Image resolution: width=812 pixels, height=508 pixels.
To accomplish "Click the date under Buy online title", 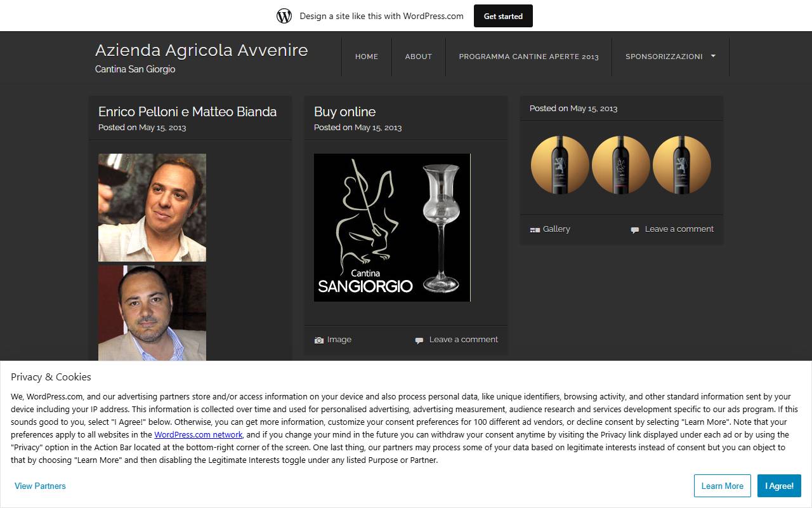I will (378, 128).
